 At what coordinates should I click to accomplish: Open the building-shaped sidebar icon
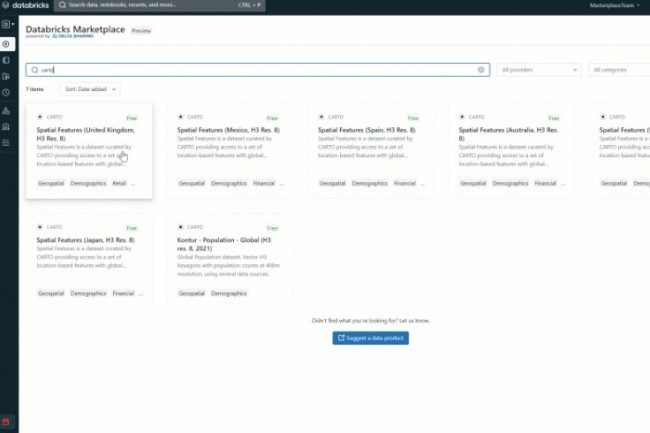click(x=6, y=127)
